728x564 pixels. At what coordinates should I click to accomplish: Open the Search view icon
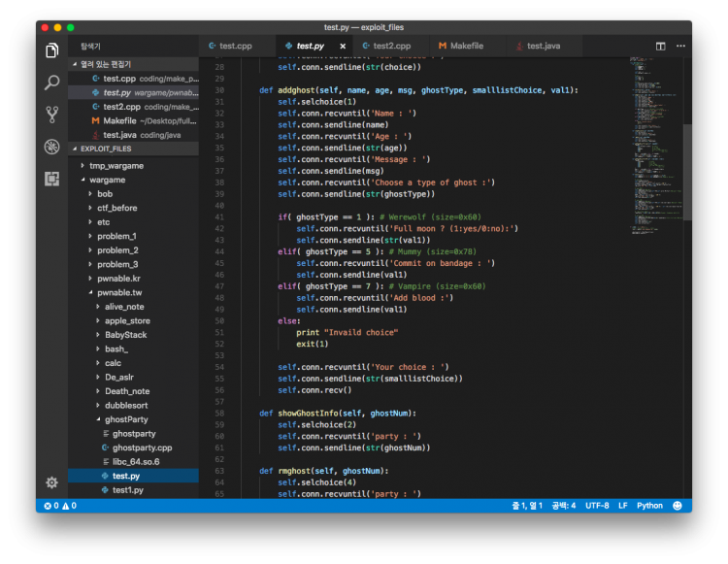[x=52, y=83]
